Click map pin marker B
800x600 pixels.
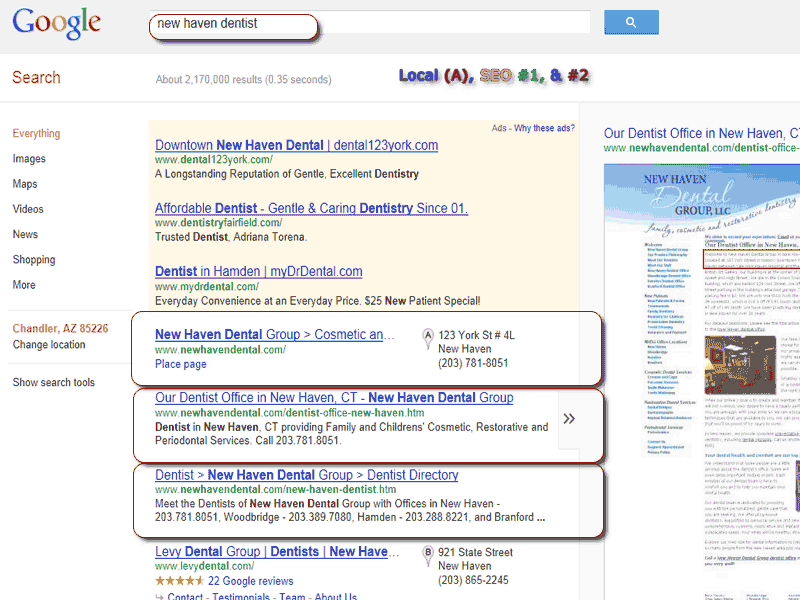[x=428, y=556]
